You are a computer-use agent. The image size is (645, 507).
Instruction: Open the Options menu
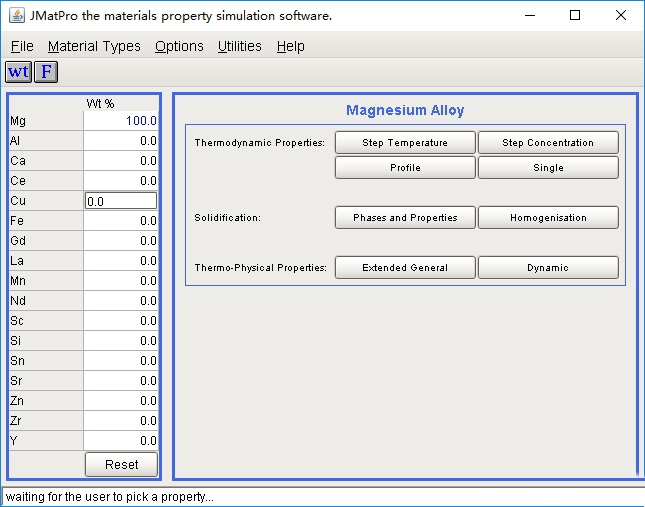tap(179, 46)
